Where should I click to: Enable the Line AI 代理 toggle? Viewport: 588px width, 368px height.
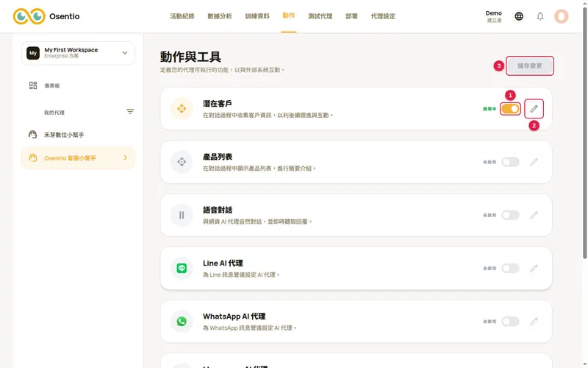(x=510, y=268)
